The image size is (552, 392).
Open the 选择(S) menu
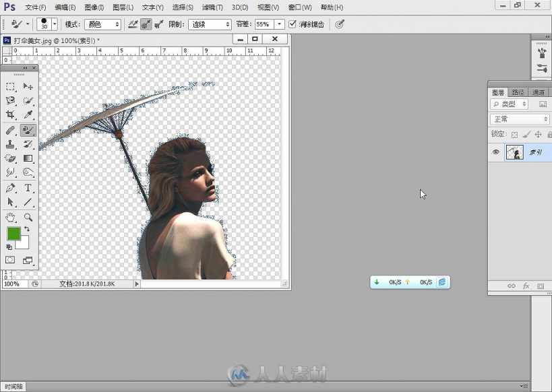(x=183, y=7)
